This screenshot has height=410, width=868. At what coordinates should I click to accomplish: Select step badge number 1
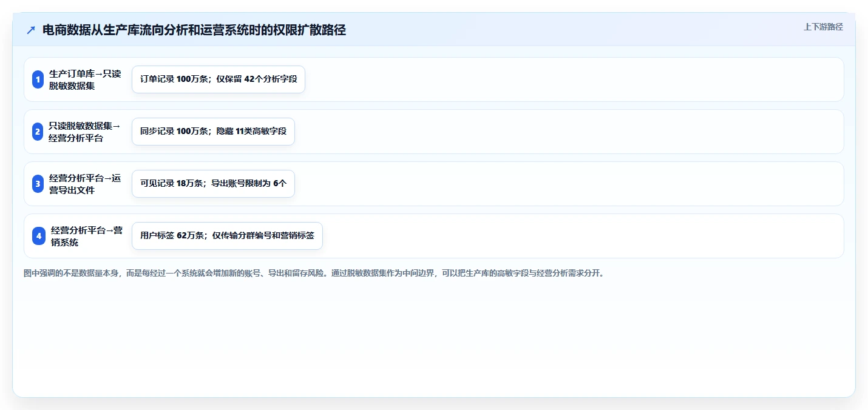pos(38,79)
